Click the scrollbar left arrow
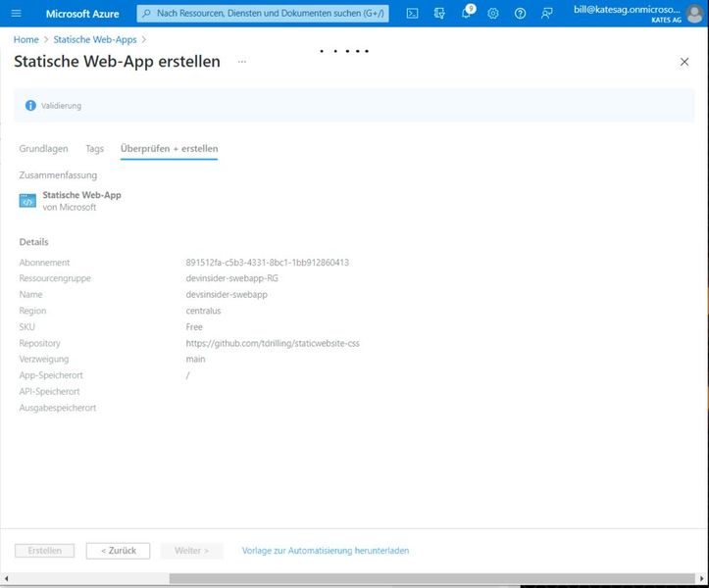 coord(6,578)
